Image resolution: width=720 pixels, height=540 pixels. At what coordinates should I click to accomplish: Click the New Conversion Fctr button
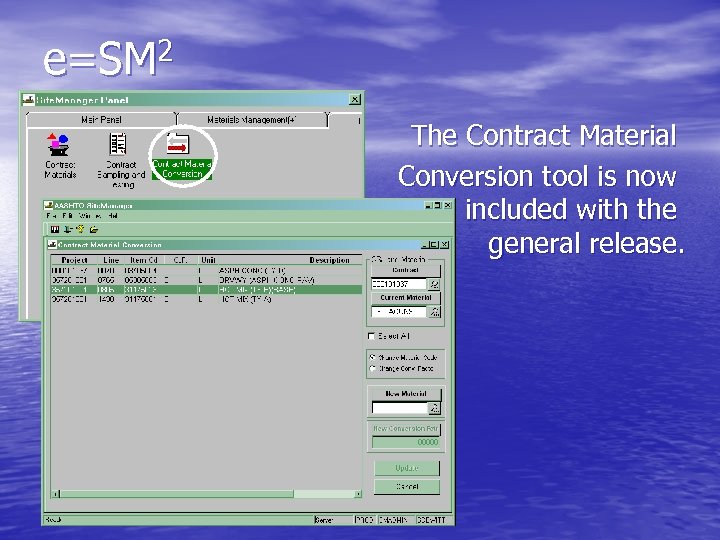point(406,428)
